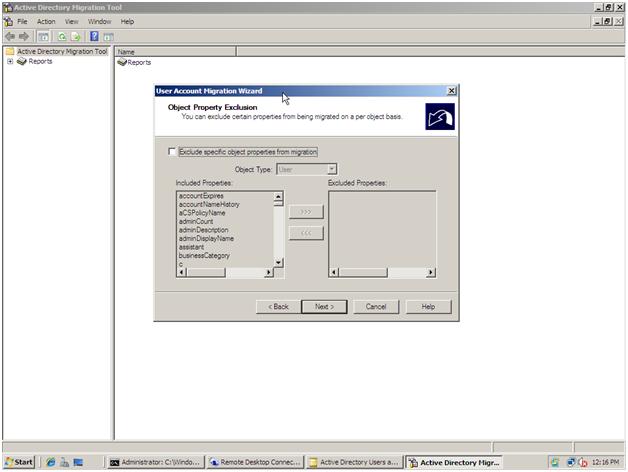This screenshot has width=628, height=472.
Task: Click the red circular system tray icon
Action: [583, 462]
